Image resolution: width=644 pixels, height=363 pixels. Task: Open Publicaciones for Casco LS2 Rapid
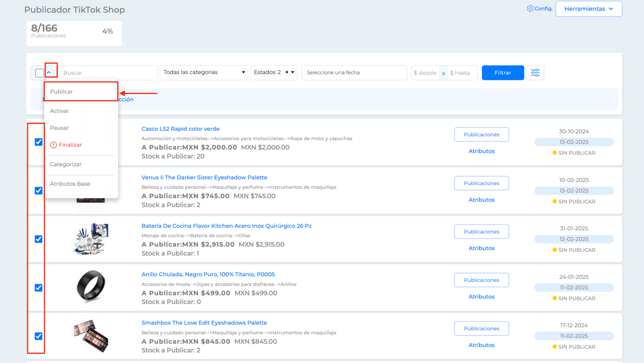click(481, 135)
